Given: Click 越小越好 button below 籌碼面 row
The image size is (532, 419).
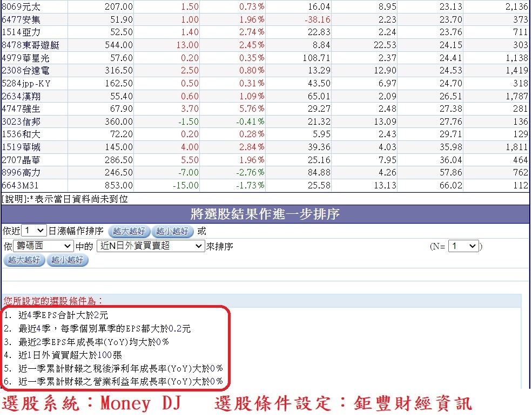Looking at the screenshot, I should [67, 260].
